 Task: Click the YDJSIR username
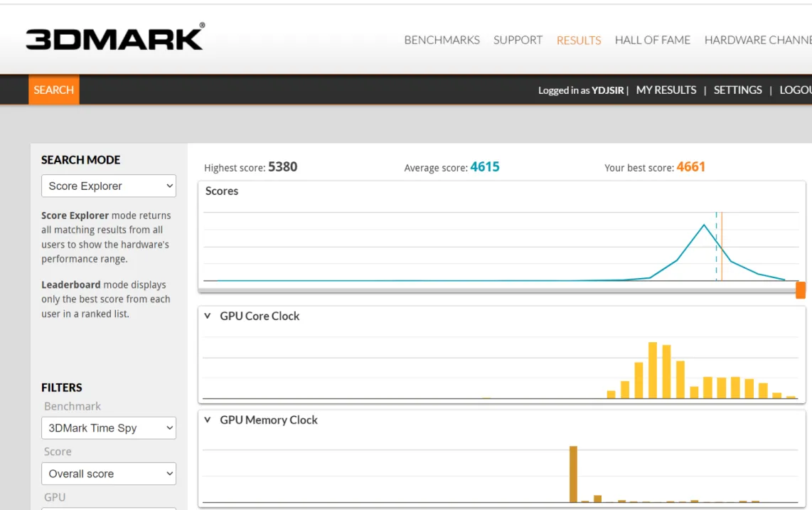607,90
